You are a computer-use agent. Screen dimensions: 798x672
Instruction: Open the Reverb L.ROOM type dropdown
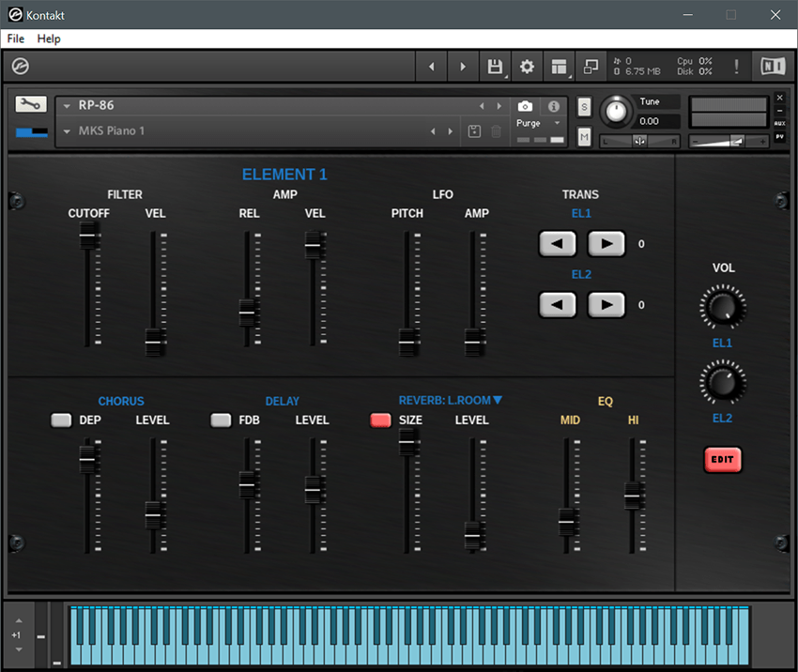pyautogui.click(x=451, y=401)
